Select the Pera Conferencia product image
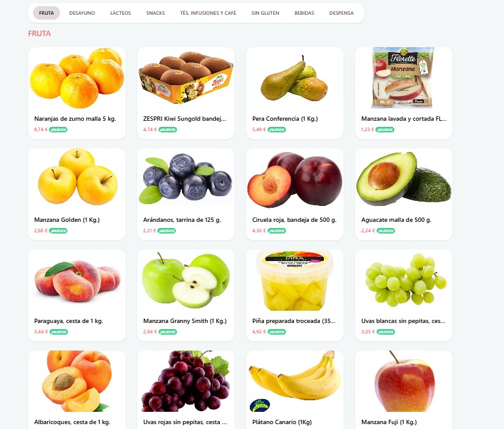The image size is (504, 429). pyautogui.click(x=295, y=78)
